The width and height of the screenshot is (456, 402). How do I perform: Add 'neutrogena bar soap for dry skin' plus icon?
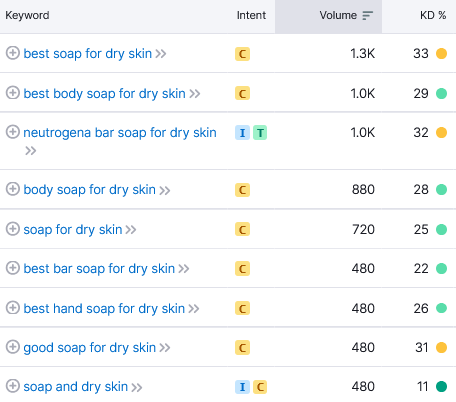[x=13, y=132]
